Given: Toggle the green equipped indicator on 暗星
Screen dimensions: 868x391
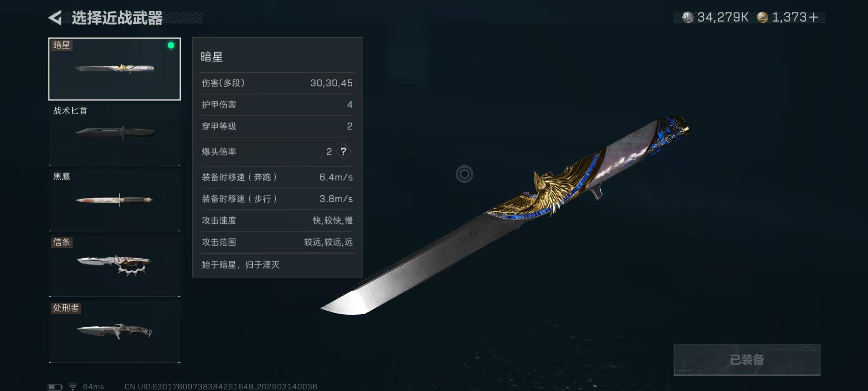Looking at the screenshot, I should pyautogui.click(x=171, y=45).
